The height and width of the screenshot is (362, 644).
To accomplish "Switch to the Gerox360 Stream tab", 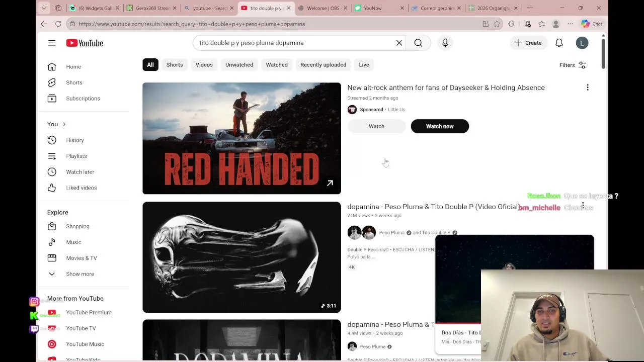I will point(151,8).
